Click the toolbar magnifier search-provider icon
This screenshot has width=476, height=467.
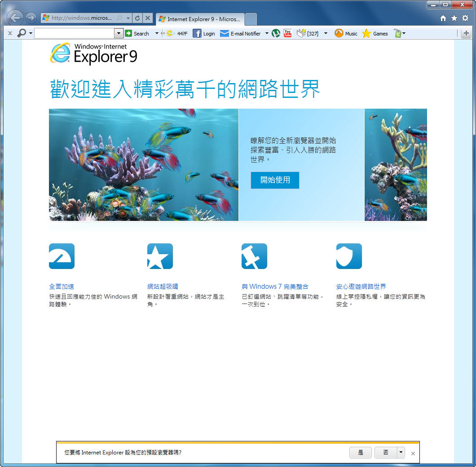22,33
